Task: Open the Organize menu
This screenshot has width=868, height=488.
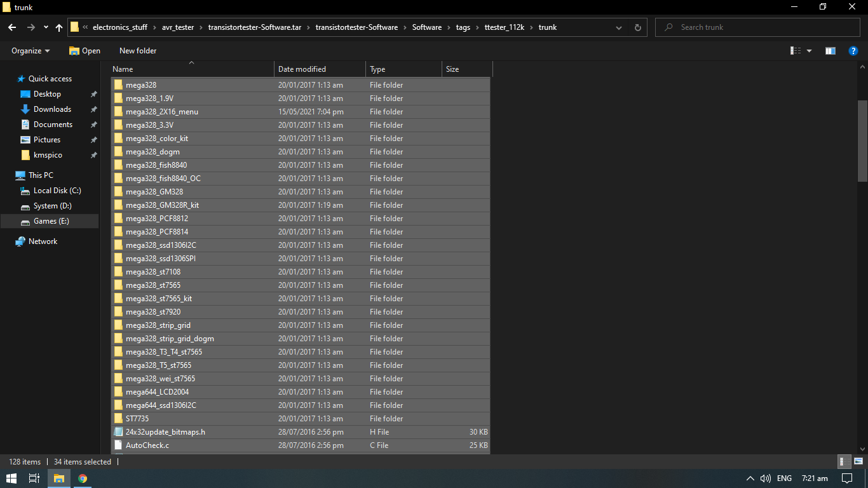Action: (x=31, y=51)
